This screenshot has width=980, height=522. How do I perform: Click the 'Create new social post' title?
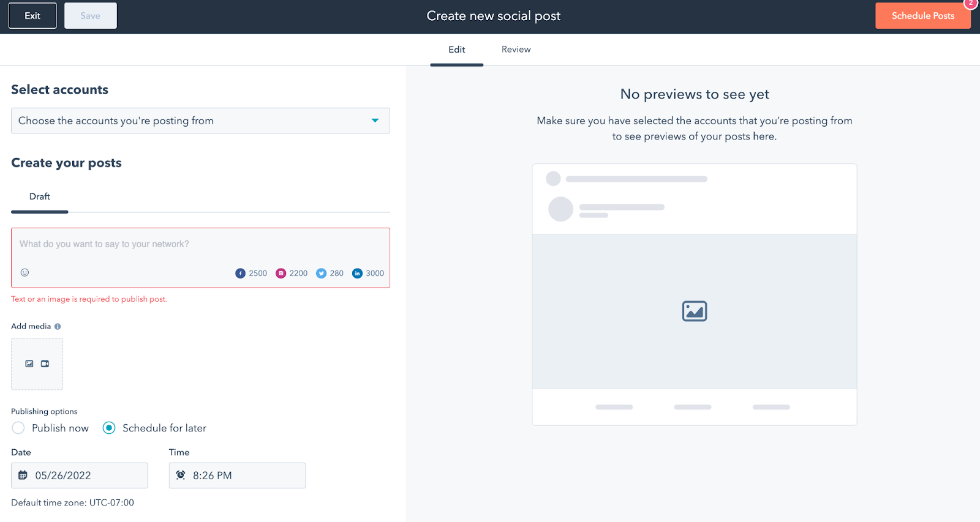[x=494, y=16]
